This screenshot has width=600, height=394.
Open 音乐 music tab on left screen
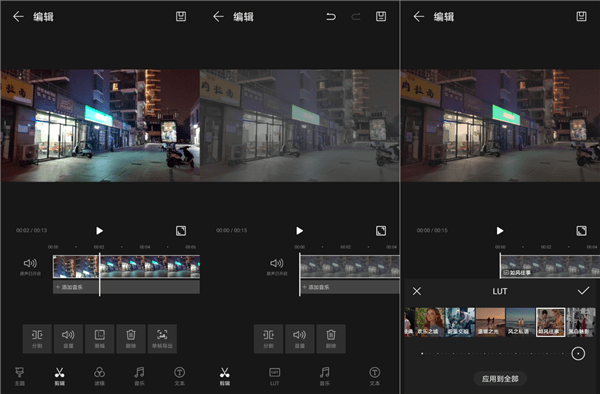(x=139, y=376)
